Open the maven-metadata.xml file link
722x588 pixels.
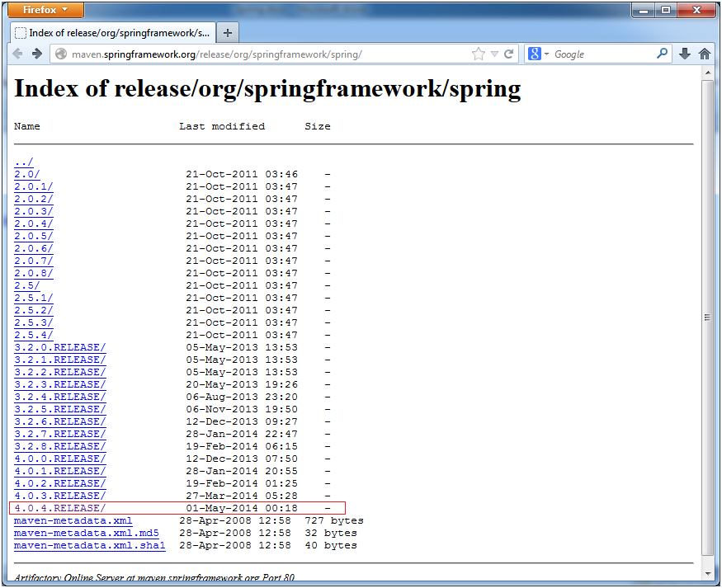point(73,520)
